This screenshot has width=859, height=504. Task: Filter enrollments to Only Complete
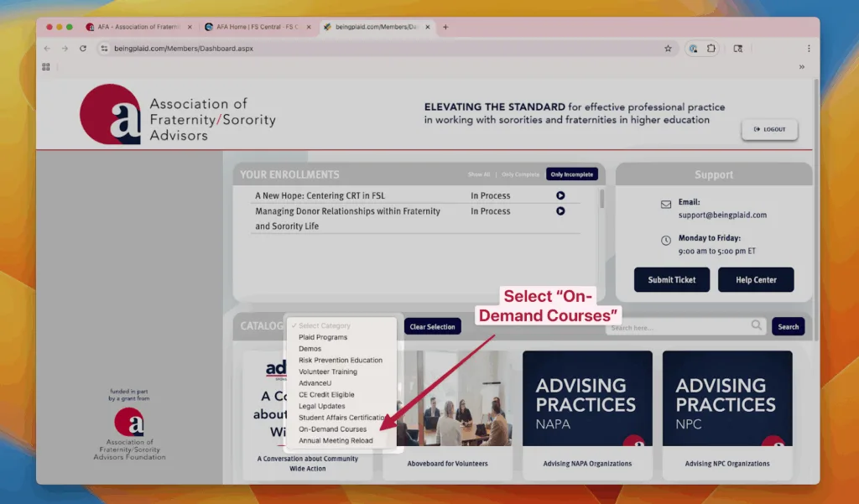(x=520, y=174)
